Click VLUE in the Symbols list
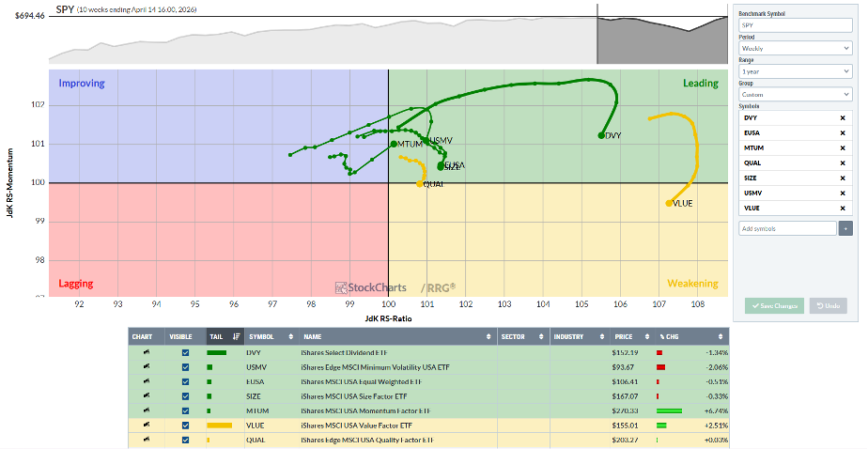868x449 pixels. (752, 209)
